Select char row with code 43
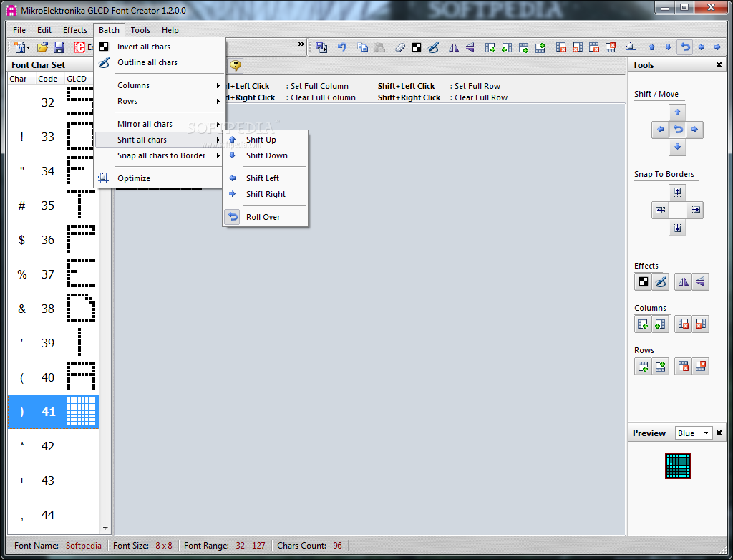Screen dimensions: 733x560 pos(53,481)
